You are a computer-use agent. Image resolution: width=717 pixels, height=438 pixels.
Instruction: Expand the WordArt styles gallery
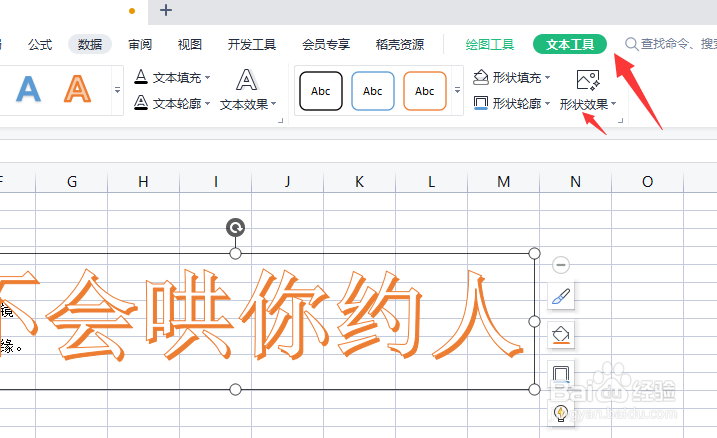(118, 90)
